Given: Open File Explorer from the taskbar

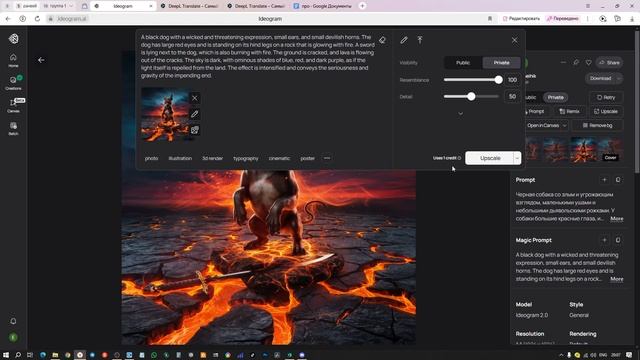Looking at the screenshot, I should pos(55,355).
